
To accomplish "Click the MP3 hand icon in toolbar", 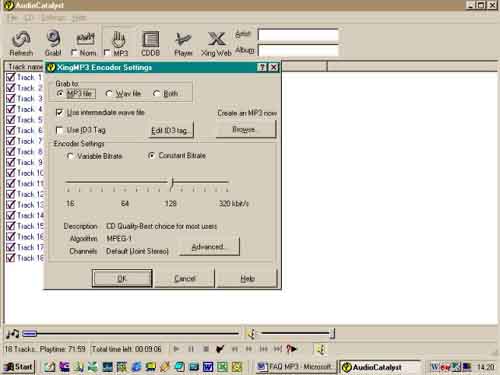I will point(118,39).
